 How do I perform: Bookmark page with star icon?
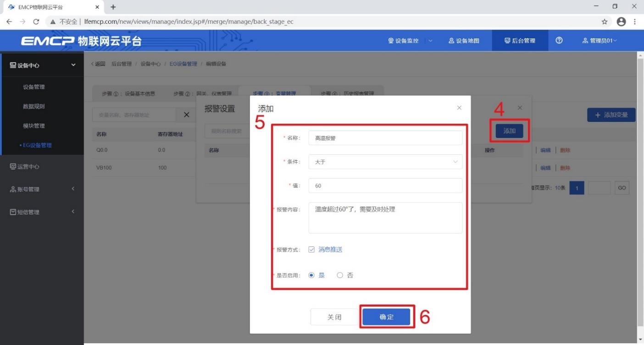click(x=605, y=22)
